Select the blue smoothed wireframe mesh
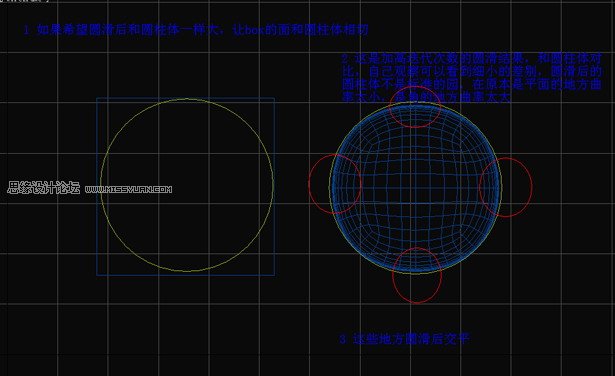Screen dimensions: 615x376 [x=415, y=187]
